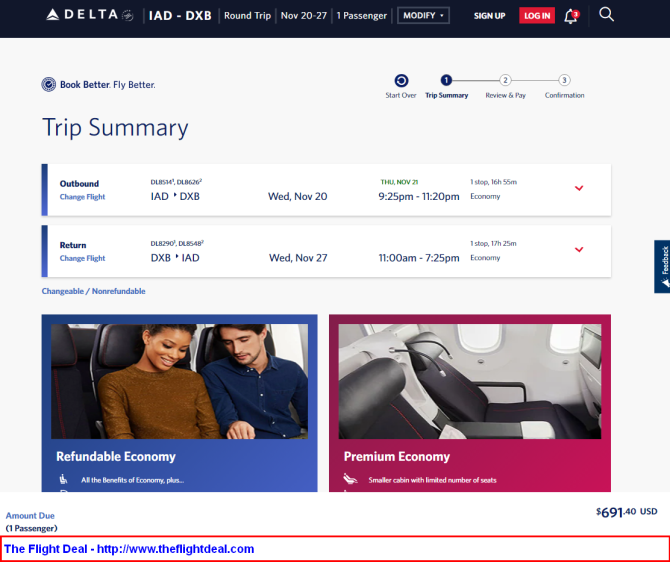The width and height of the screenshot is (670, 562).
Task: Click 1 Passenger in the header
Action: tap(361, 16)
